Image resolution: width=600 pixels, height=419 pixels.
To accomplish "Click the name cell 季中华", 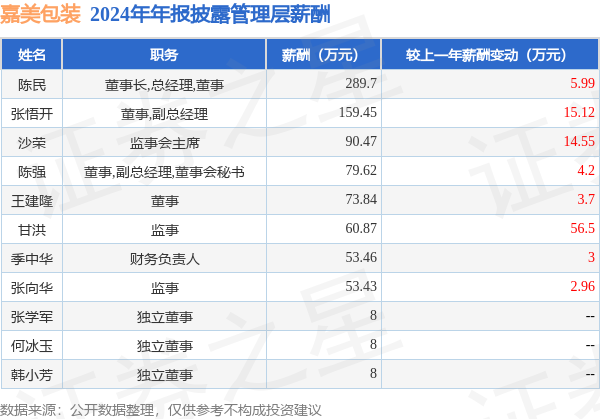I will coord(32,259).
